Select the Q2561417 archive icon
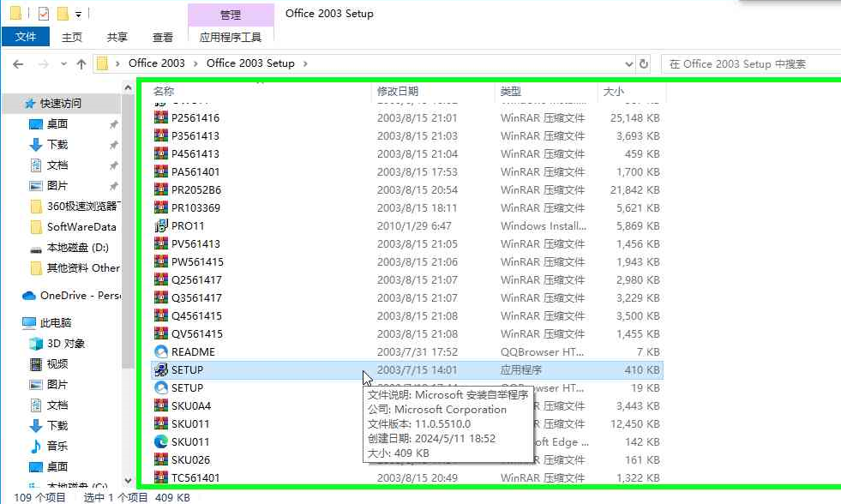This screenshot has width=841, height=504. (161, 279)
